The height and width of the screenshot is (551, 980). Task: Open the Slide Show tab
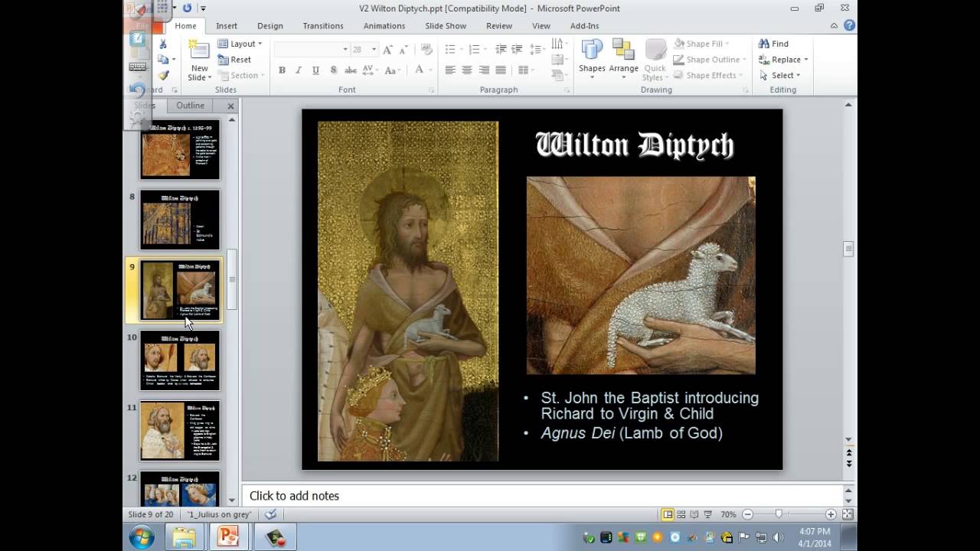(x=446, y=26)
